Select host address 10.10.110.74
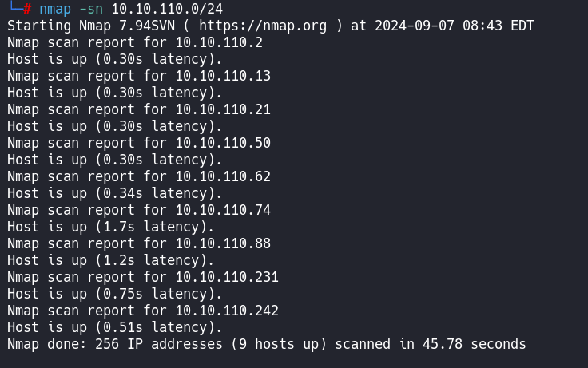588x368 pixels. click(x=223, y=210)
